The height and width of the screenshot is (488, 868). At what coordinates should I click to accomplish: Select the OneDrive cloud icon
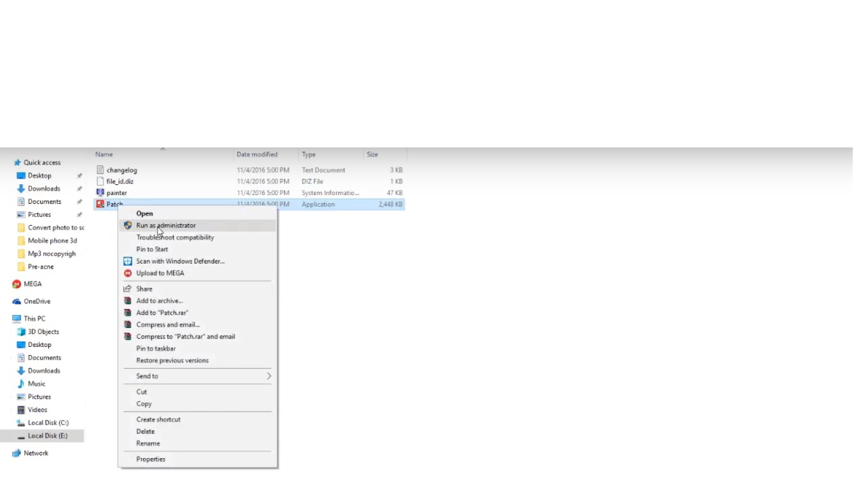tap(17, 302)
